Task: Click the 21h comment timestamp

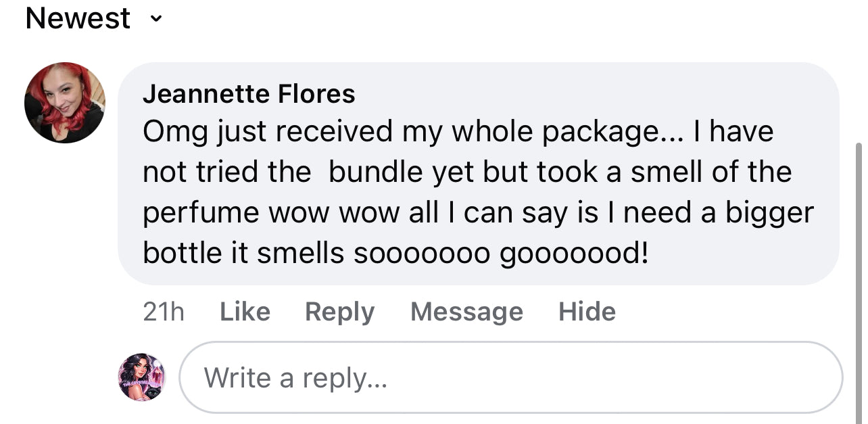Action: click(164, 312)
